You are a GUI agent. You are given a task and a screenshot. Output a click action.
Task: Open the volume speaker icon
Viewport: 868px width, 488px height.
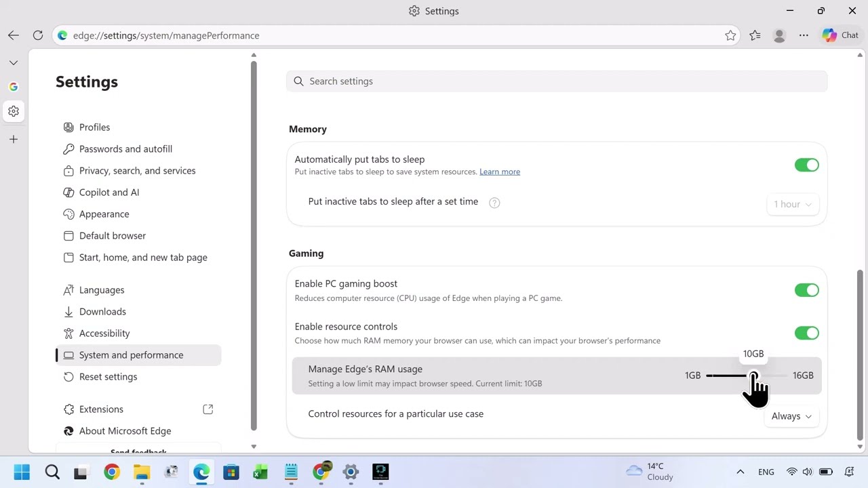807,472
